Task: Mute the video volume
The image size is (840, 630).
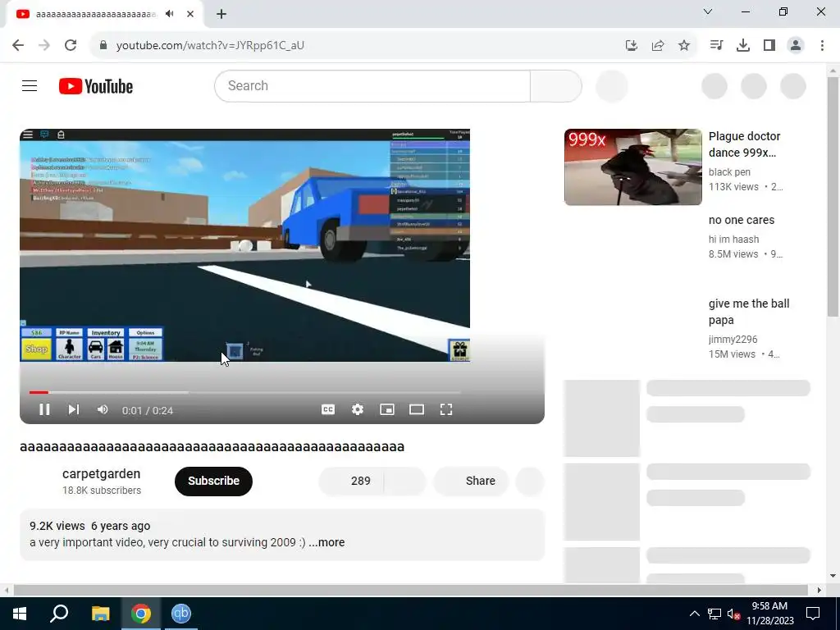Action: [x=103, y=410]
